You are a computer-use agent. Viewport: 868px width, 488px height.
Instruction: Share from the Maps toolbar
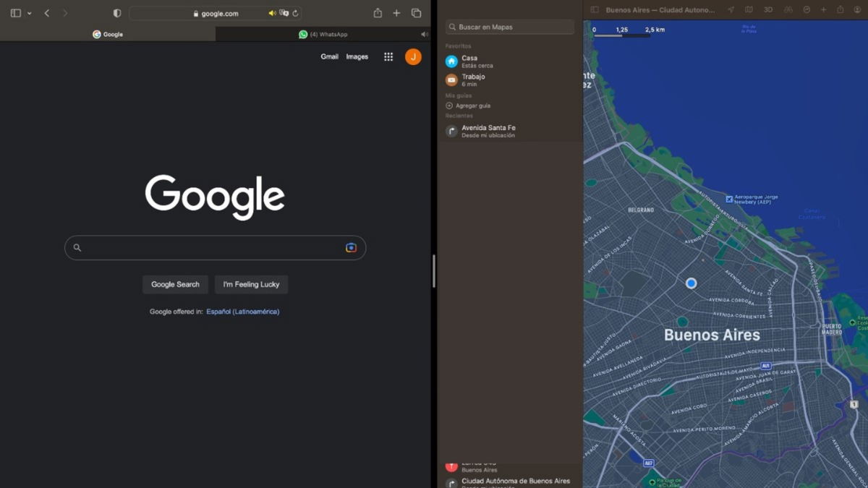[840, 10]
